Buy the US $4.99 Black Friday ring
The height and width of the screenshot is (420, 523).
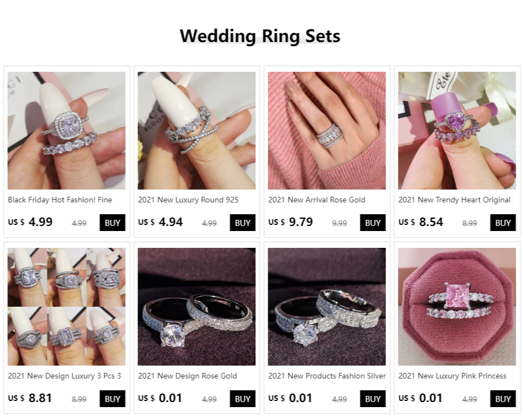[x=112, y=223]
